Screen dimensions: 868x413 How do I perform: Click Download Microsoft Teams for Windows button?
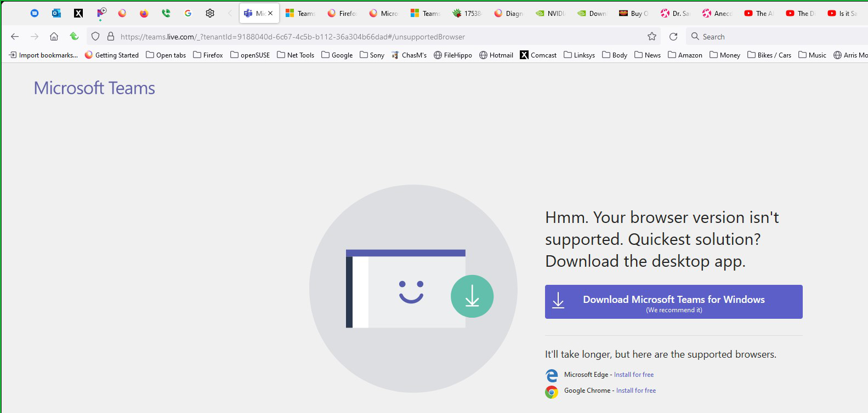click(673, 302)
